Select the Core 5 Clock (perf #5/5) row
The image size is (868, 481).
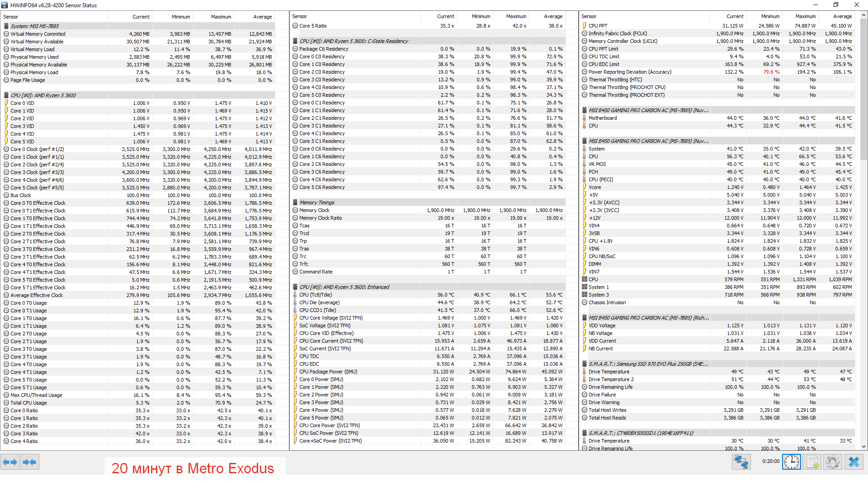click(x=138, y=188)
